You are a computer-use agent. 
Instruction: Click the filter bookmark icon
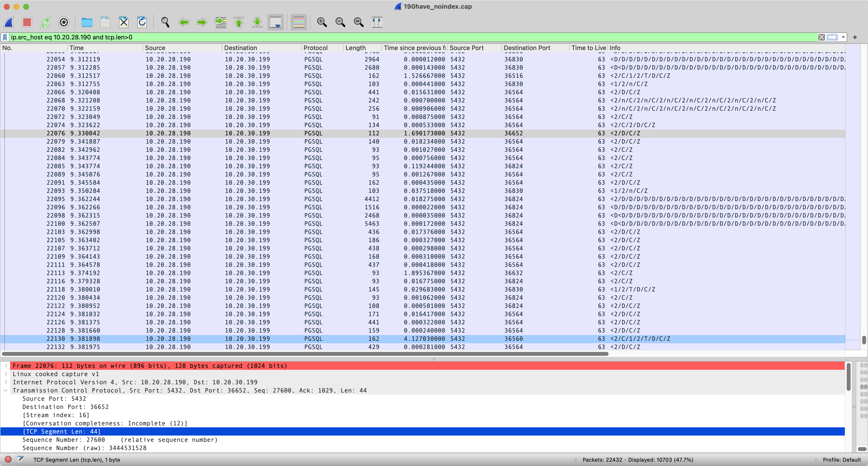[5, 37]
